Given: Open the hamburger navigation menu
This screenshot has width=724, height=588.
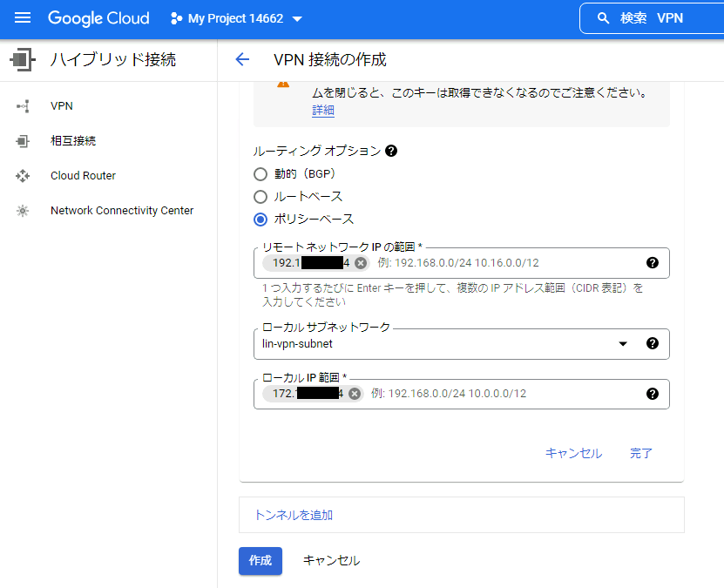Looking at the screenshot, I should [x=23, y=18].
